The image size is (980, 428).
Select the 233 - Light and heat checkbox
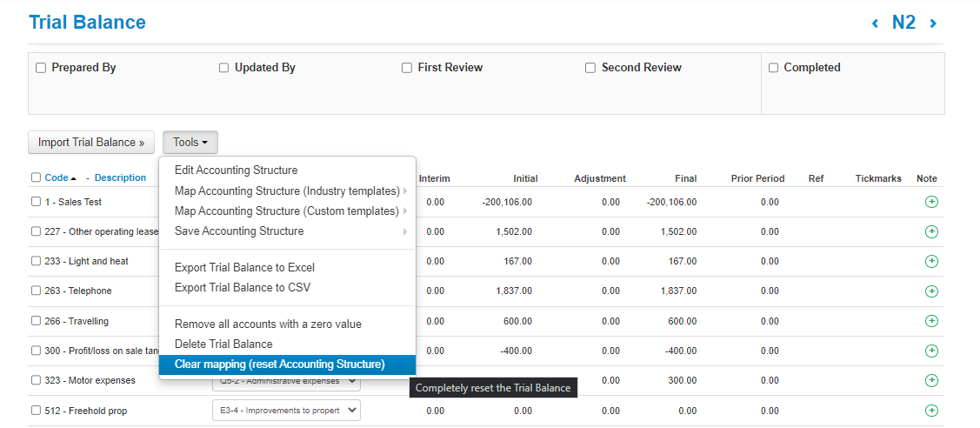coord(37,261)
